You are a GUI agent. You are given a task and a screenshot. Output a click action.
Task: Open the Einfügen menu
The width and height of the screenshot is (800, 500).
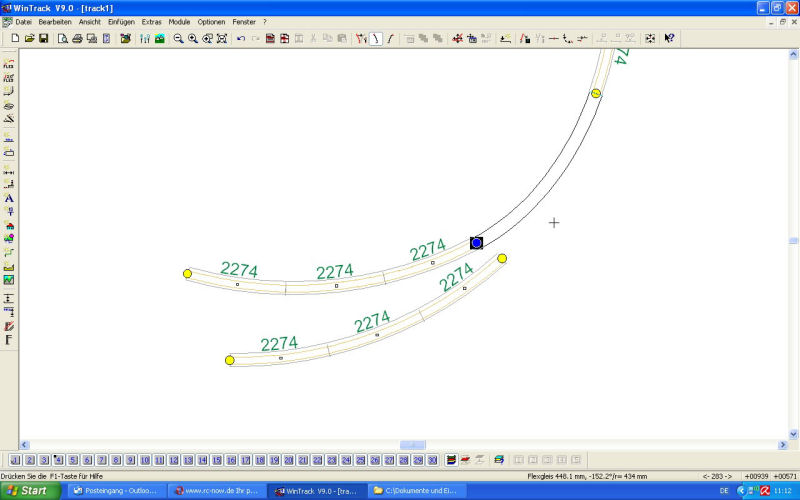click(121, 22)
